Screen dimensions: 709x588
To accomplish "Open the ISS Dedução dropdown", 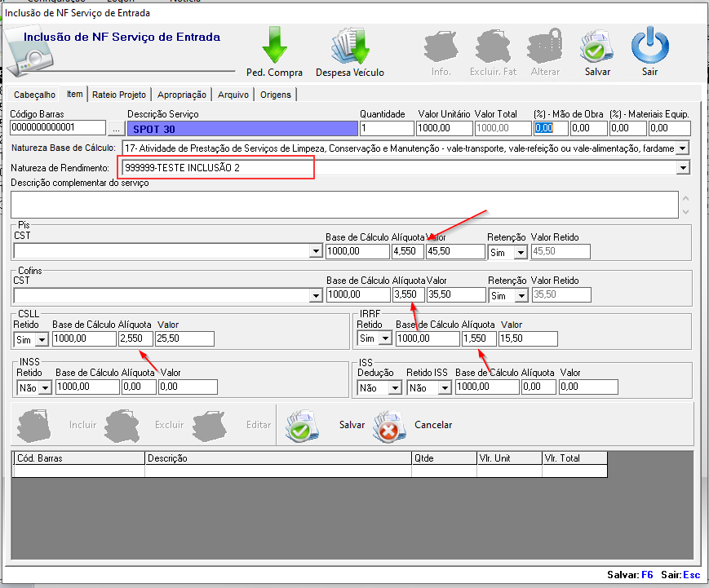I will 395,387.
